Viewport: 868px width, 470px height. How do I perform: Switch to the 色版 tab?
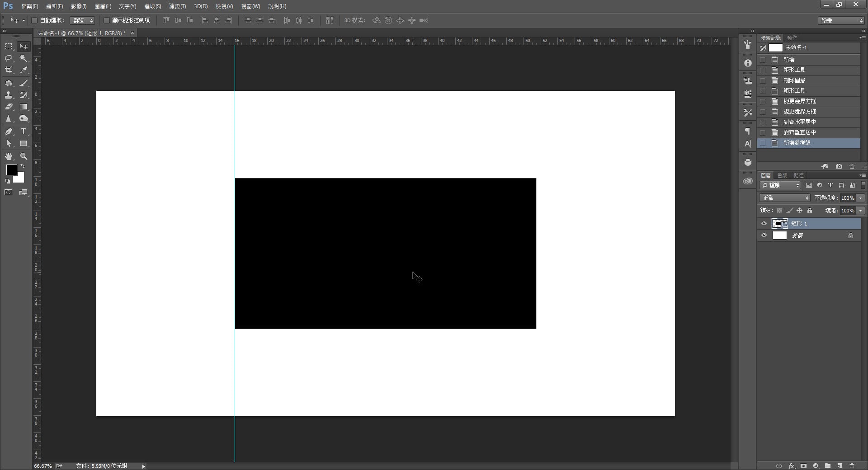[x=782, y=175]
